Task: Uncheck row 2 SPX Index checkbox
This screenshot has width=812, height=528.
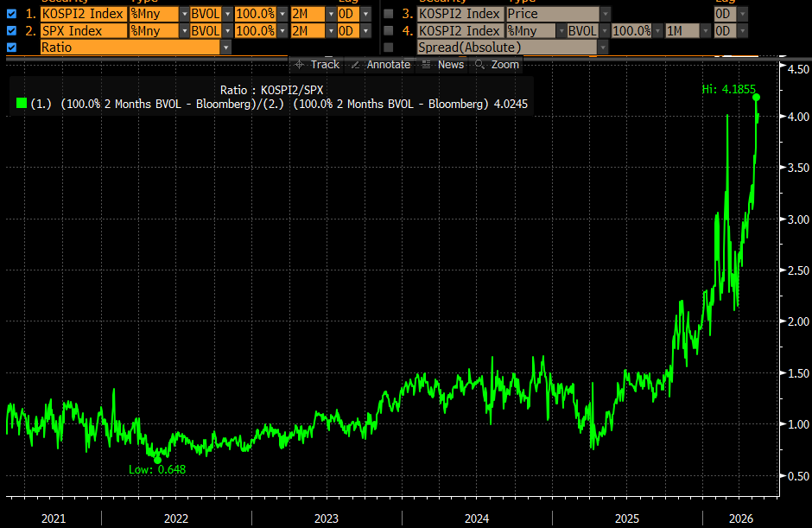Action: click(11, 31)
